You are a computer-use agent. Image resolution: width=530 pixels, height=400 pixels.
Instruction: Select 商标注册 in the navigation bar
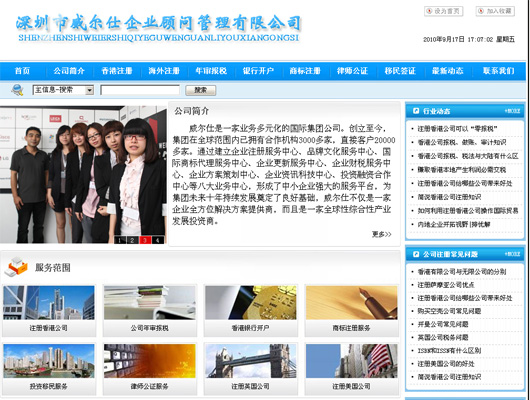coord(305,71)
